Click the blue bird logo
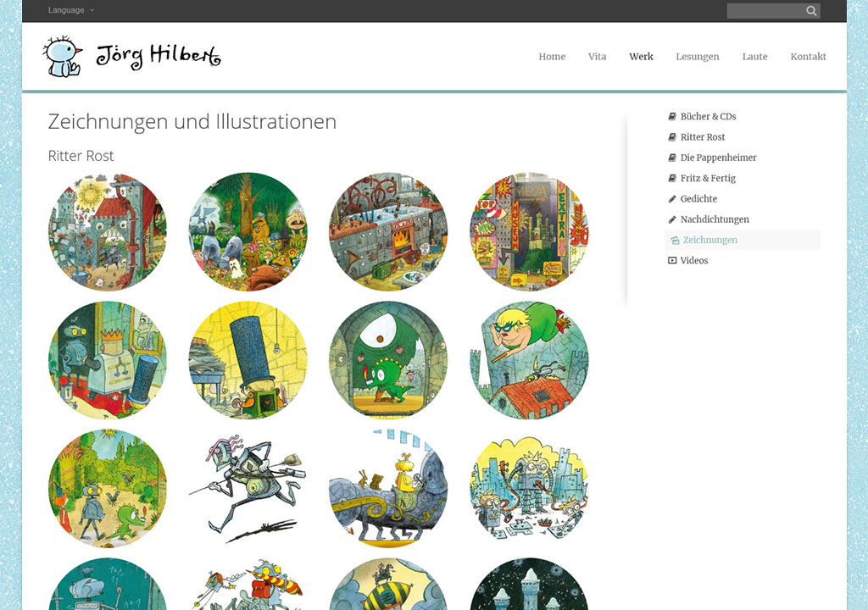The image size is (868, 610). pyautogui.click(x=63, y=57)
